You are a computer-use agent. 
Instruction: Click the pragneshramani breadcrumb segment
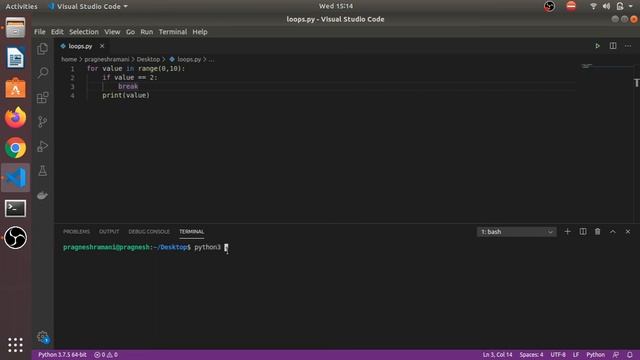point(107,59)
